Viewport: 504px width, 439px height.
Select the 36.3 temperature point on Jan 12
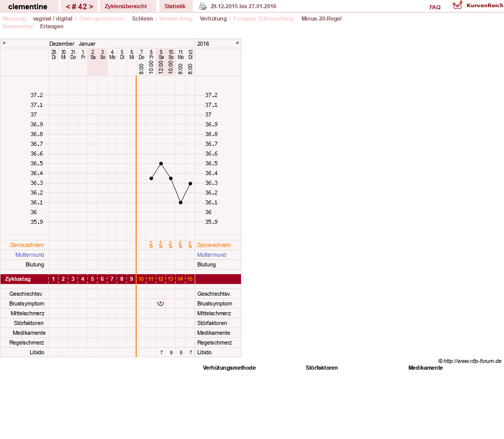190,183
